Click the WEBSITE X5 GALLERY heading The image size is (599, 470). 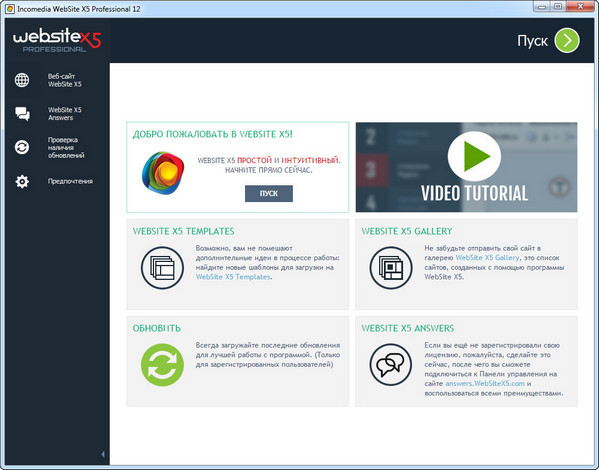click(x=406, y=231)
